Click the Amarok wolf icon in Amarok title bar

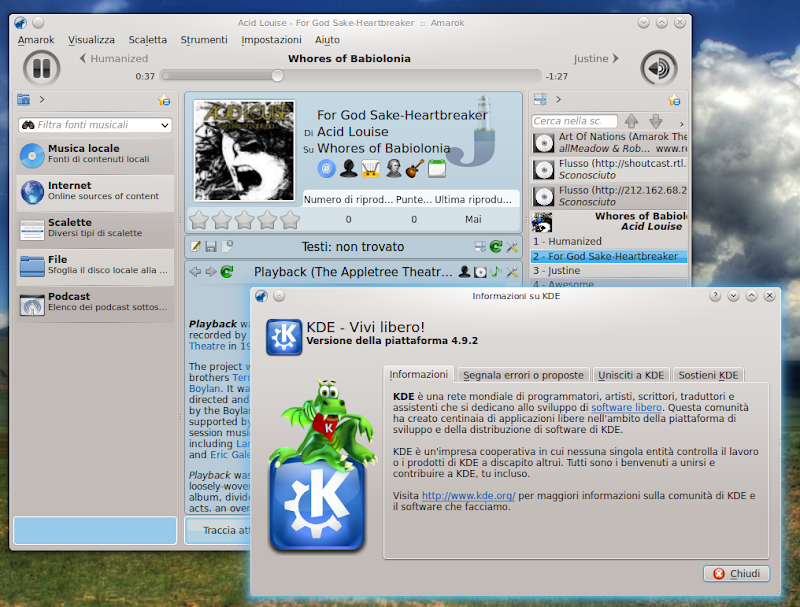20,23
